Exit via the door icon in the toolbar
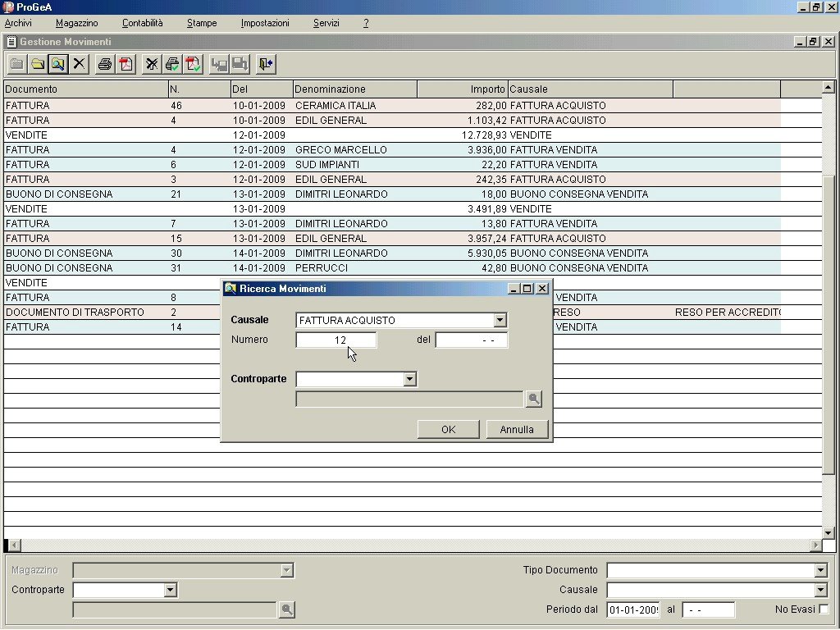The height and width of the screenshot is (630, 840). coord(266,64)
